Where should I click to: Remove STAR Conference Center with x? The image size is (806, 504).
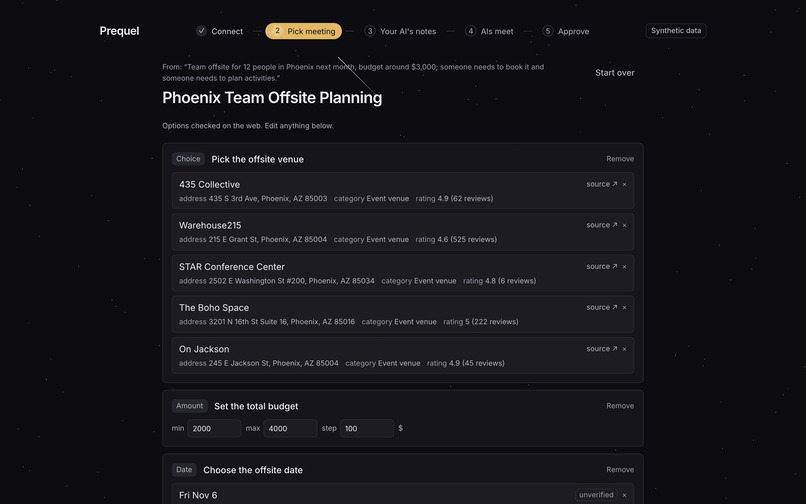[x=625, y=267]
